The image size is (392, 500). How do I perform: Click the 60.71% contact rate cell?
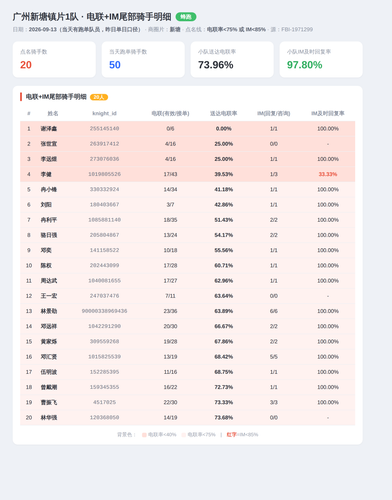[223, 266]
